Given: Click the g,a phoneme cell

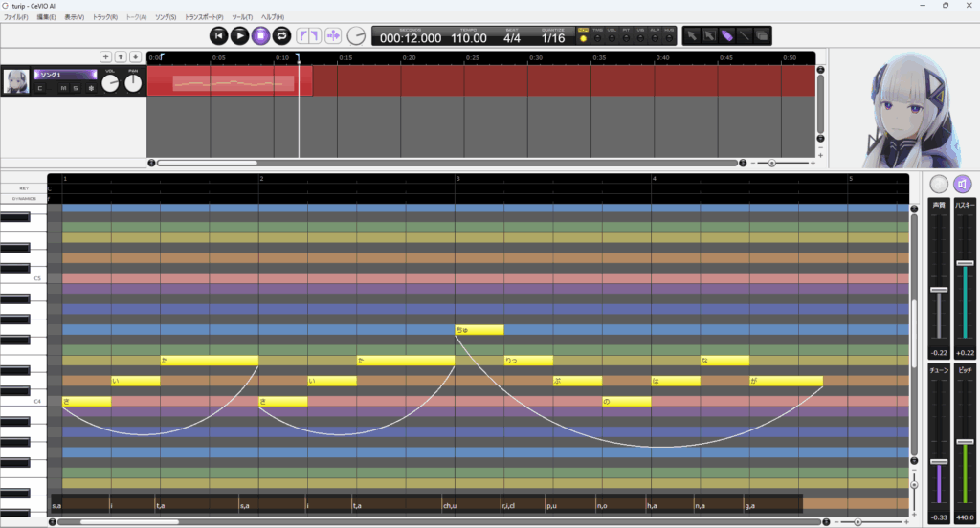Looking at the screenshot, I should pyautogui.click(x=772, y=505).
